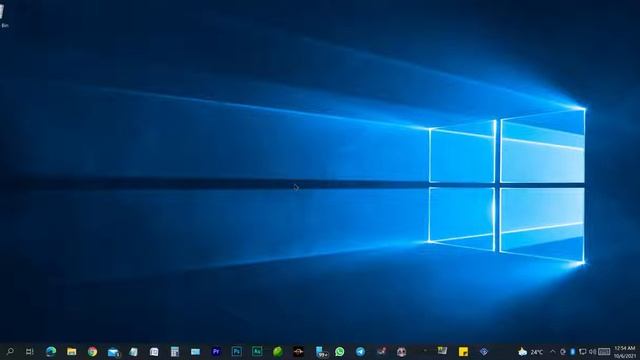Launch Microsoft Edge from the taskbar
Screen dimensions: 640x360
(51, 351)
